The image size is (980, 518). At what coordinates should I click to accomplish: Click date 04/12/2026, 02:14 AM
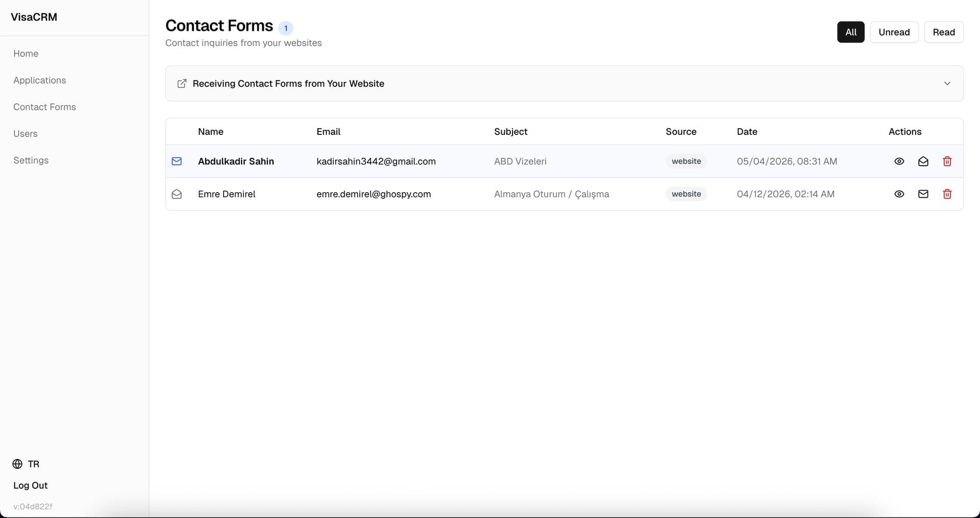(x=786, y=194)
